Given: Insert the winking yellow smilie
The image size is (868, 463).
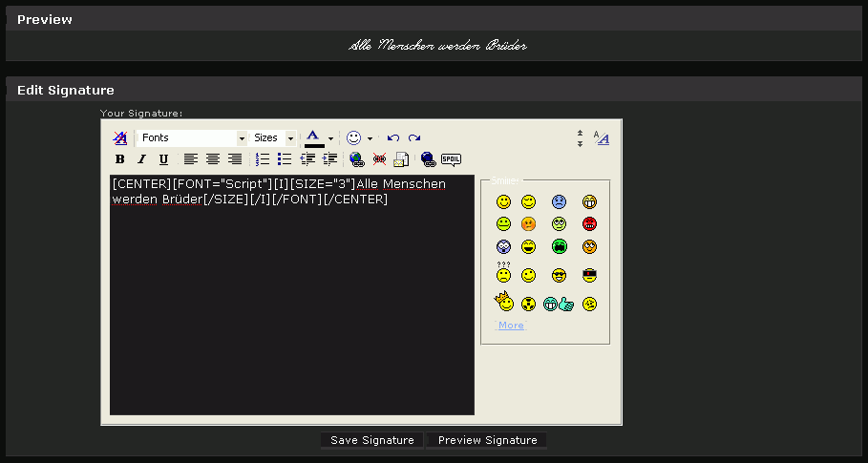Looking at the screenshot, I should (x=529, y=201).
